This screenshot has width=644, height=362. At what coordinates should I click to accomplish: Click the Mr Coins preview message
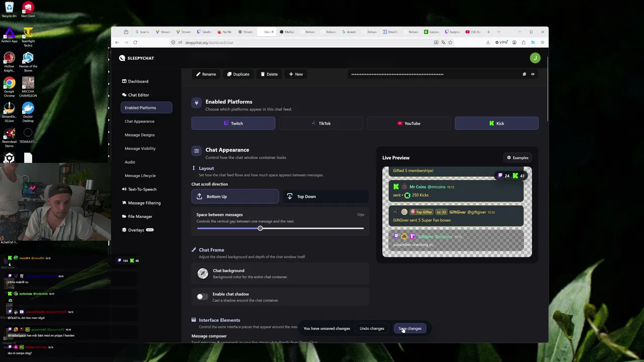point(457,191)
